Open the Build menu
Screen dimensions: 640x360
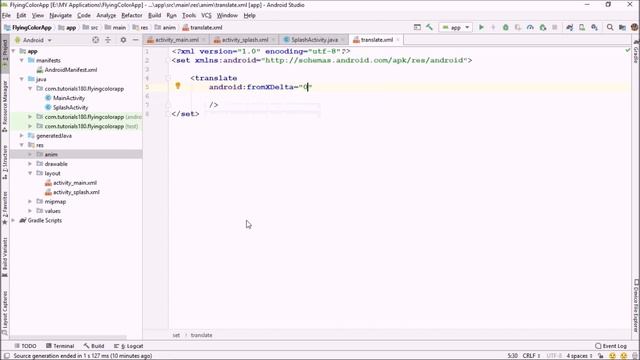154,16
